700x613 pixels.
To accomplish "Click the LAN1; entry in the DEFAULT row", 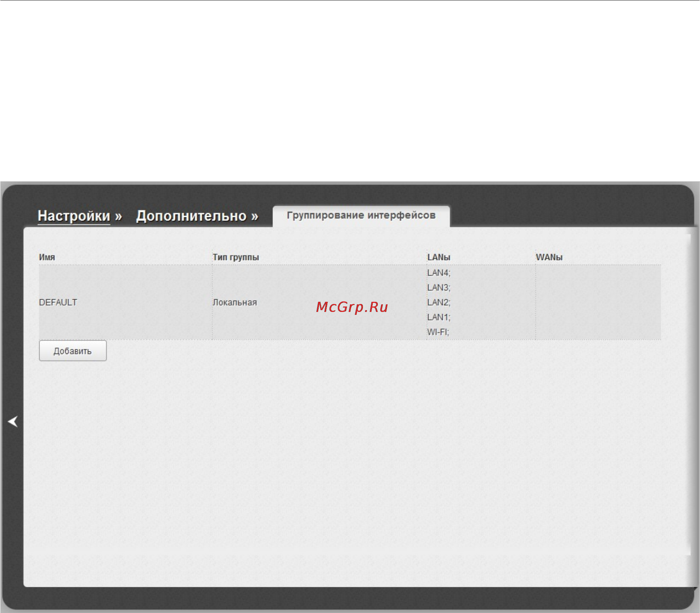I will 439,317.
